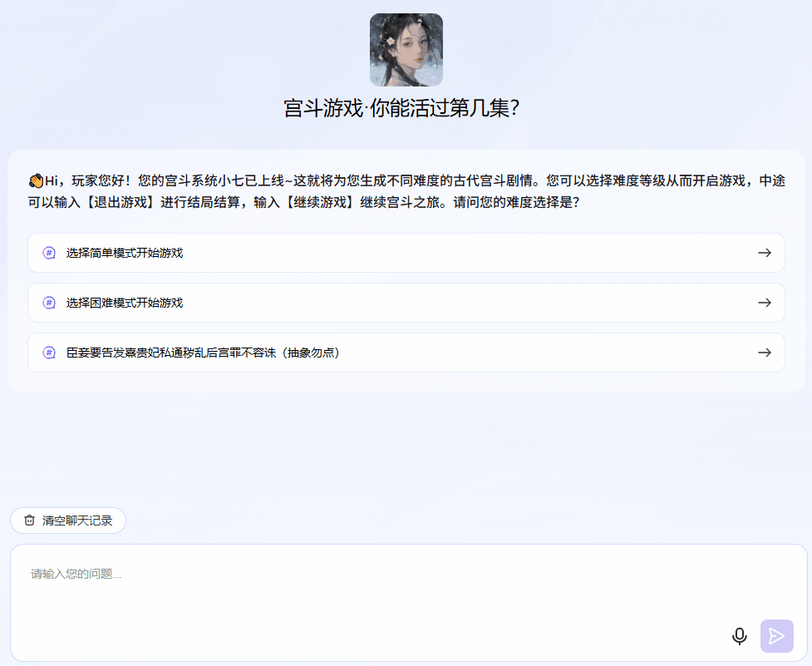This screenshot has height=666, width=812.
Task: Click the palace lady avatar image
Action: (x=406, y=50)
